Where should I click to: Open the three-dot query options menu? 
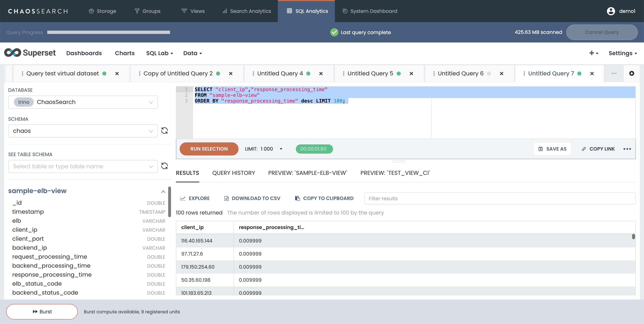click(x=627, y=149)
